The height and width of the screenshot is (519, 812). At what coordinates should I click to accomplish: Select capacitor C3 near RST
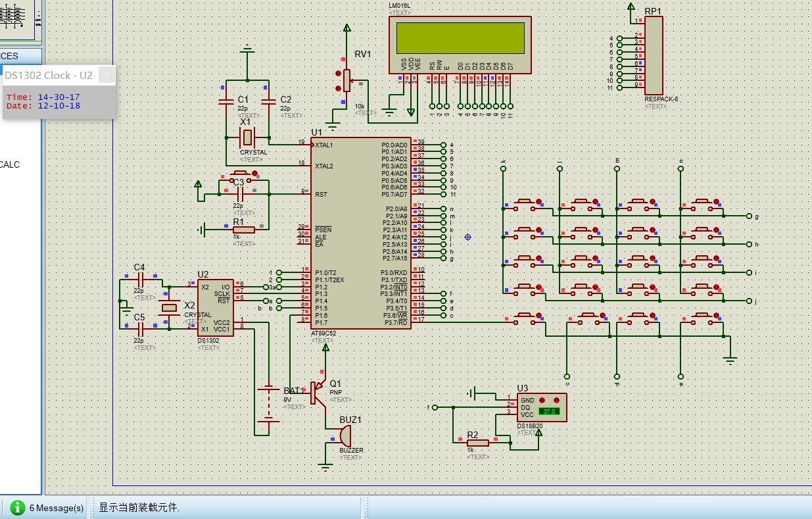tap(239, 194)
